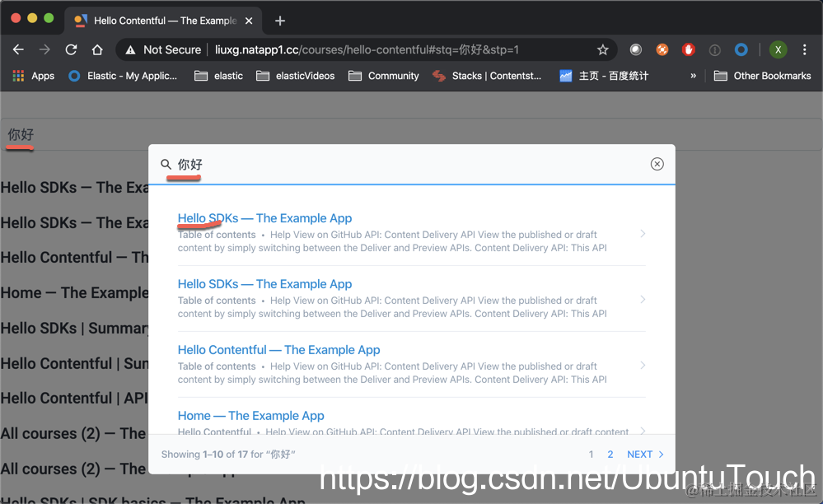Click the red hand blocker extension
Screen dimensions: 823x504
[689, 49]
